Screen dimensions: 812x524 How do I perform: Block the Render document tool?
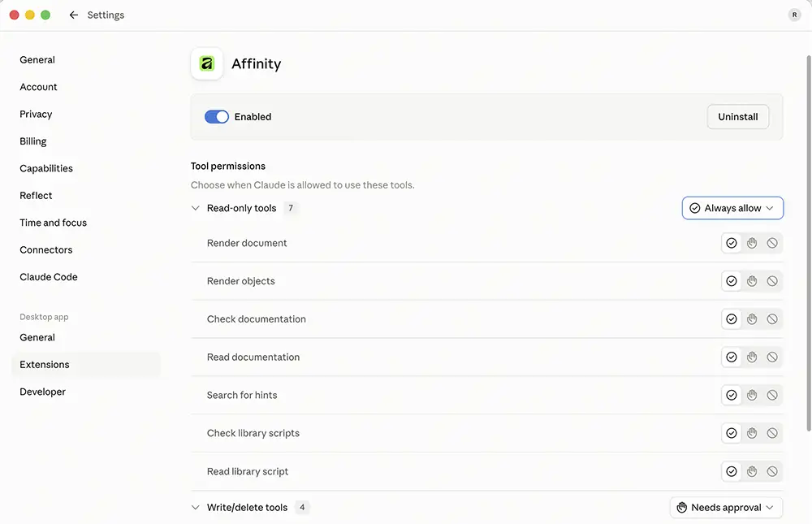click(x=772, y=243)
